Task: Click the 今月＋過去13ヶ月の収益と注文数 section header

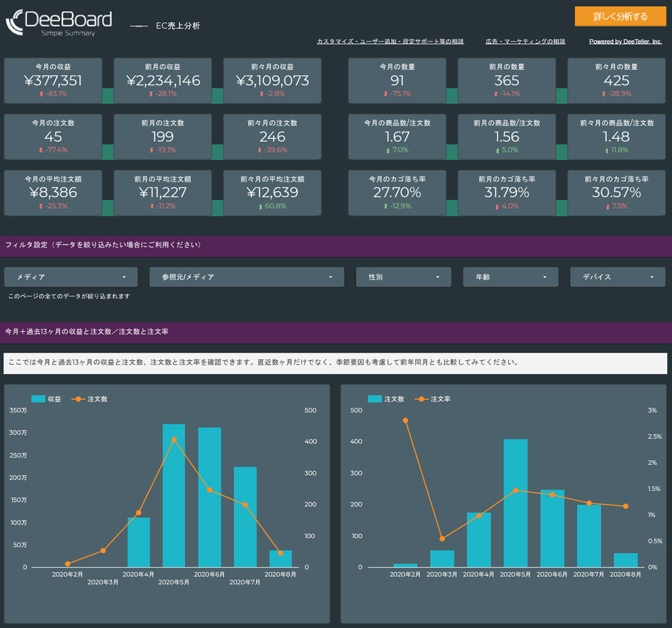Action: coord(336,332)
